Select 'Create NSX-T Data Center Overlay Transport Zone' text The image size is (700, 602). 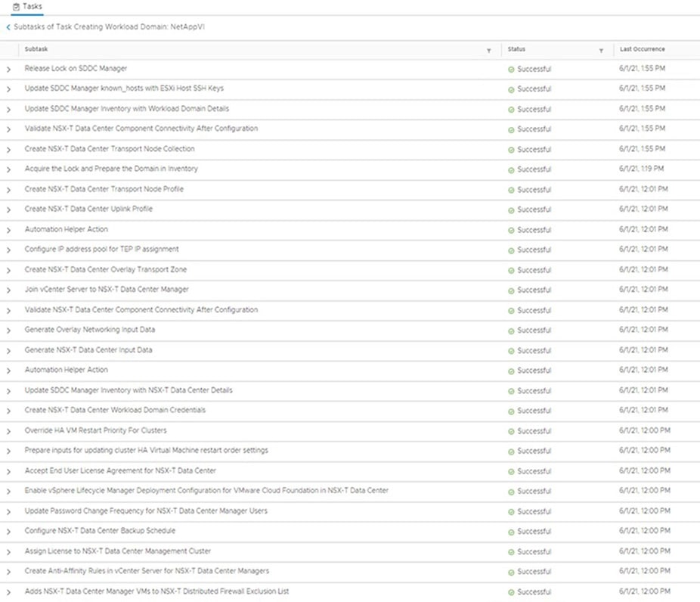[106, 269]
